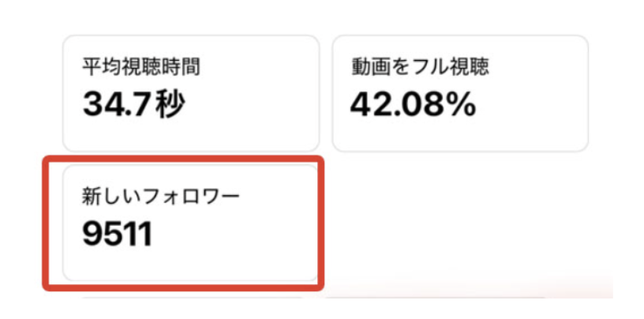This screenshot has height=319, width=644.
Task: Select the 平均視聴時間 label text
Action: [x=140, y=66]
